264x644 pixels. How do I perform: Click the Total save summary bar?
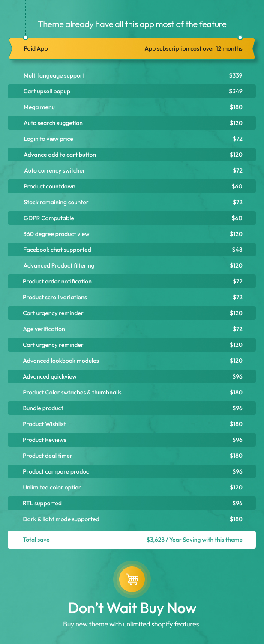[132, 540]
